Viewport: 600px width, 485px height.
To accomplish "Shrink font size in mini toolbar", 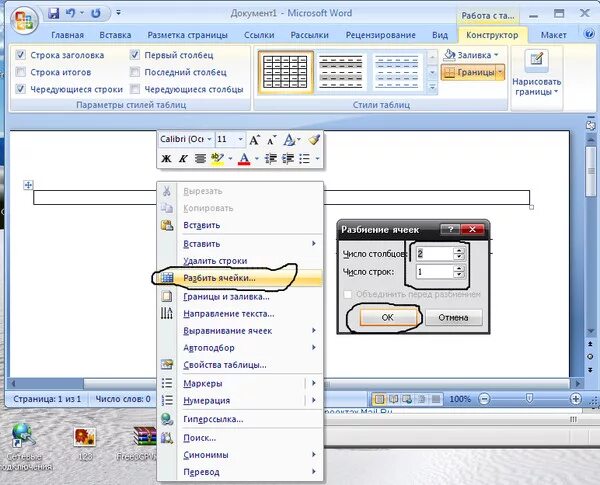I will click(x=271, y=140).
